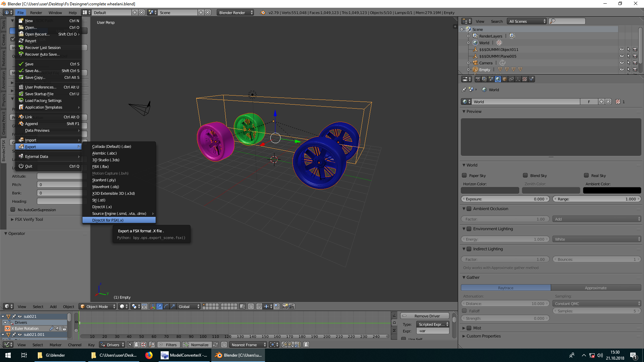Viewport: 644px width, 362px height.
Task: Expand the Empty object in the outliner
Action: pyautogui.click(x=468, y=69)
